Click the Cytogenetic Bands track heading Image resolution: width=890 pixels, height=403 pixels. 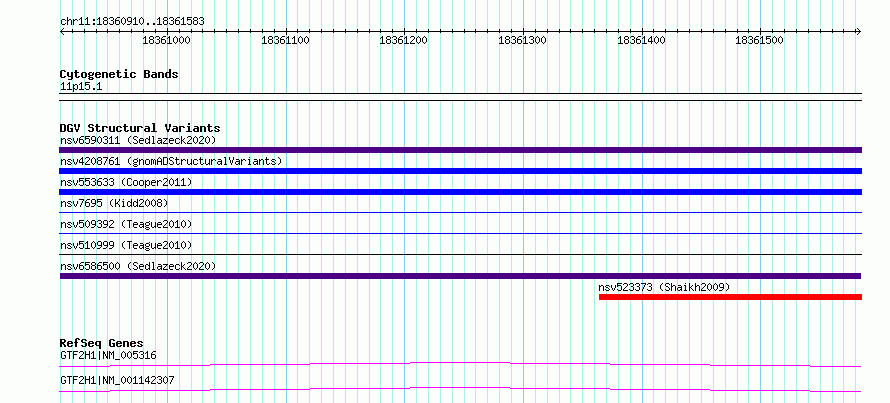(x=119, y=74)
